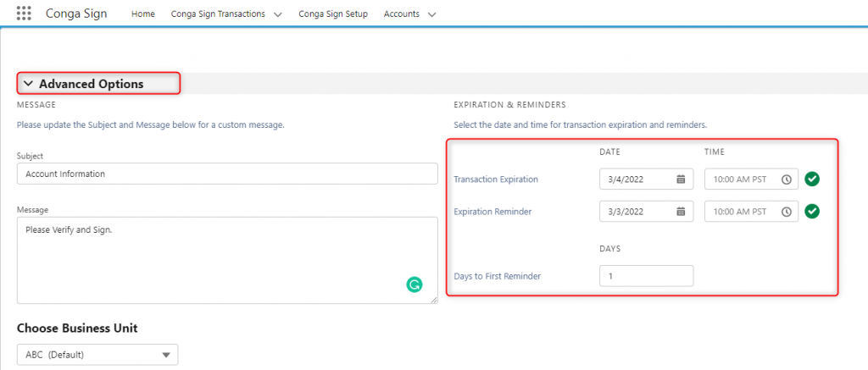The image size is (868, 370).
Task: Click the Choose Business Unit heading
Action: pyautogui.click(x=77, y=329)
